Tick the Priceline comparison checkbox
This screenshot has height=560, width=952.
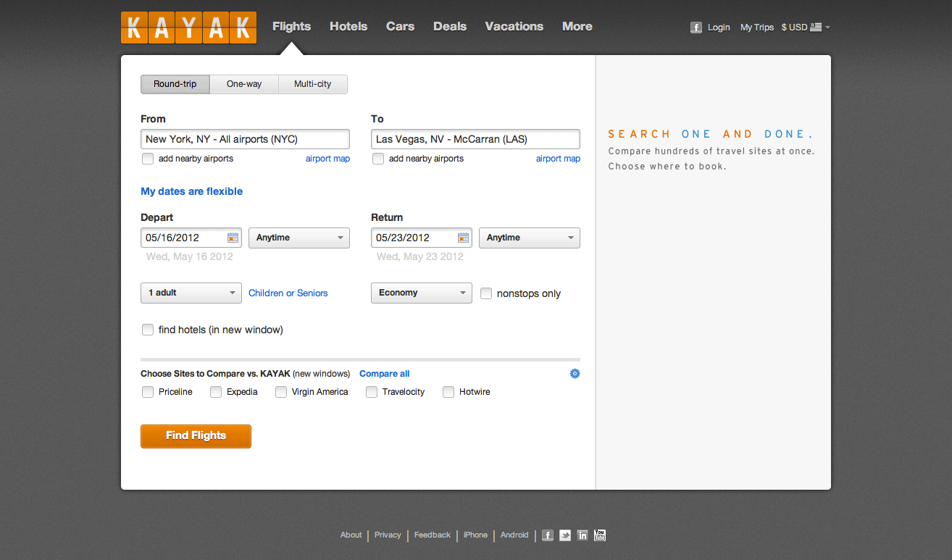pyautogui.click(x=148, y=392)
